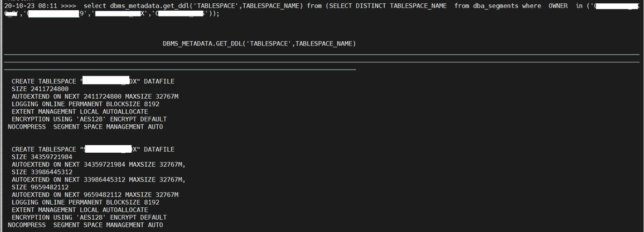Click the line "SIZE 33986445312"

pyautogui.click(x=42, y=172)
